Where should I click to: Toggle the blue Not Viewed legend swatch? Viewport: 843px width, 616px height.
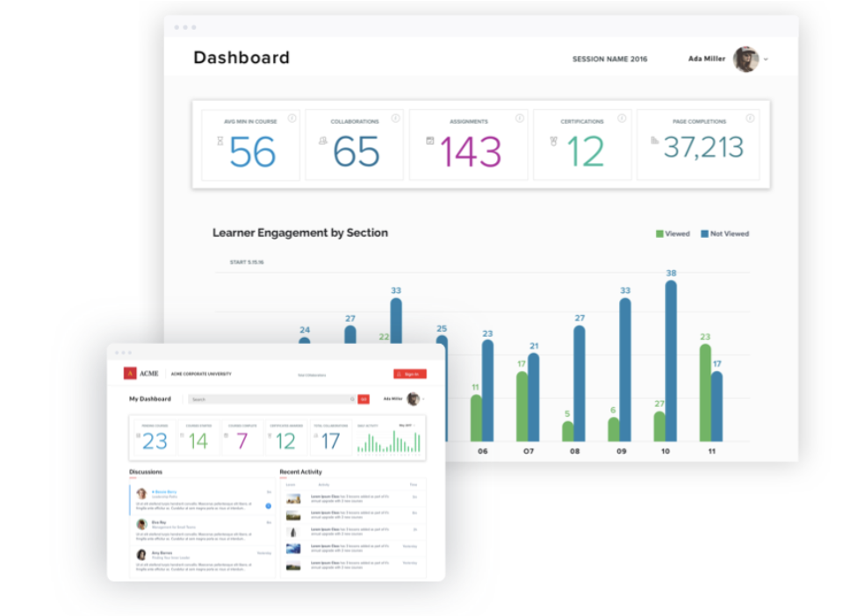pyautogui.click(x=704, y=233)
